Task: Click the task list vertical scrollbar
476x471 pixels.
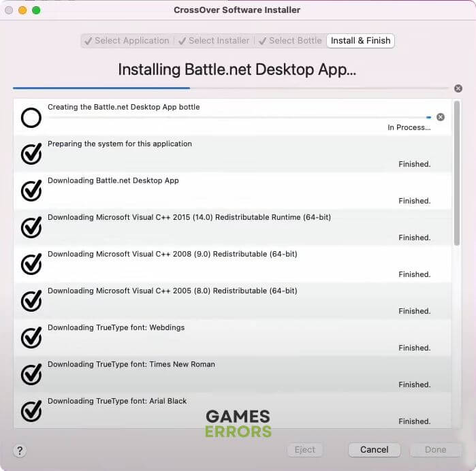Action: point(457,173)
